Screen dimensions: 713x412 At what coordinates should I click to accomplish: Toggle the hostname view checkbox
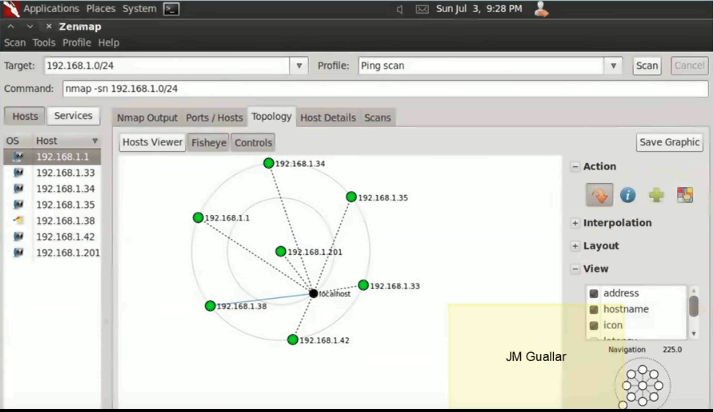click(x=594, y=310)
